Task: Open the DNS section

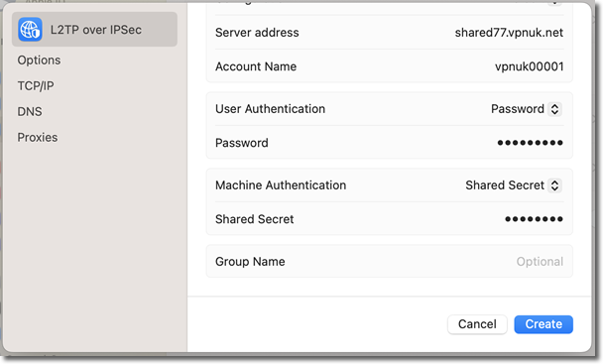Action: pyautogui.click(x=30, y=112)
